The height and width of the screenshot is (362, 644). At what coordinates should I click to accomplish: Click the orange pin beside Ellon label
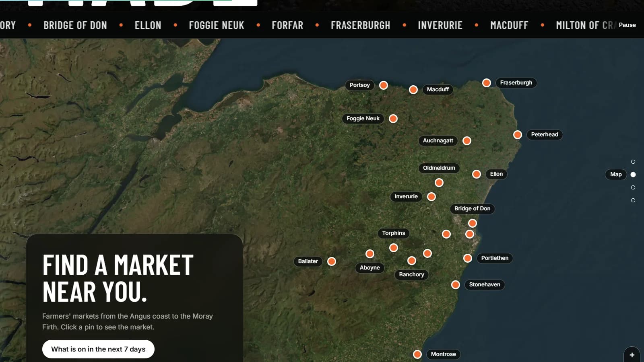tap(477, 174)
